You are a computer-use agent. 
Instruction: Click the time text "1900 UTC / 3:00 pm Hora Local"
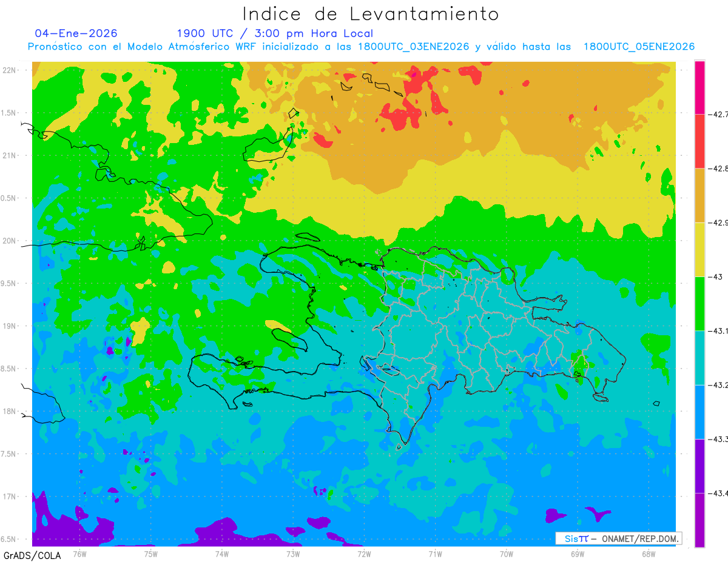[x=275, y=33]
